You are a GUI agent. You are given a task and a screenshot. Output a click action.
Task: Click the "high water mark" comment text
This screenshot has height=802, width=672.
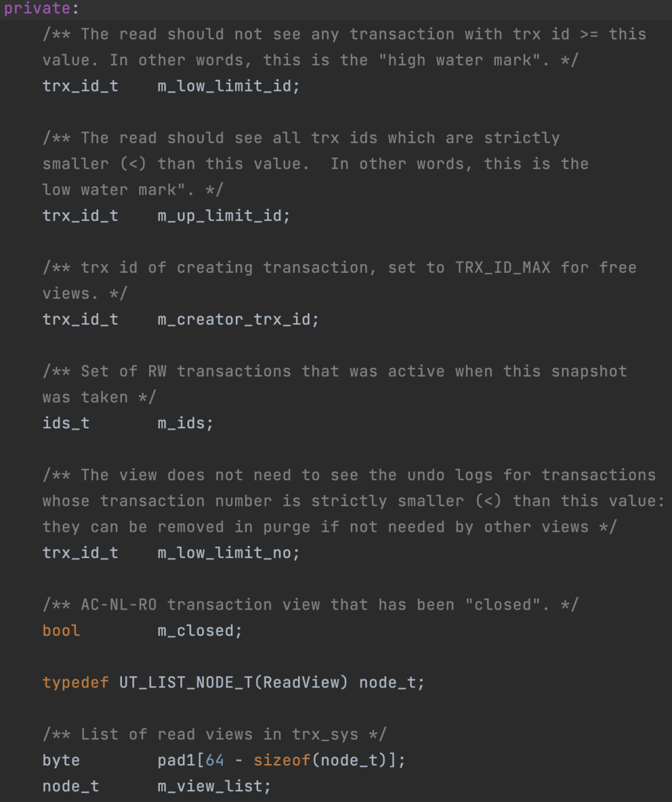pyautogui.click(x=459, y=60)
